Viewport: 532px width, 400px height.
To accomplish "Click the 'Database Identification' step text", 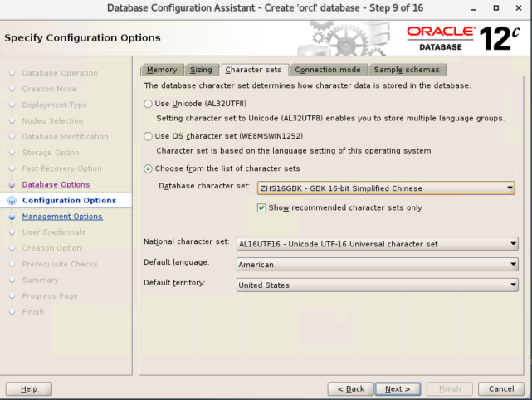I will point(65,137).
